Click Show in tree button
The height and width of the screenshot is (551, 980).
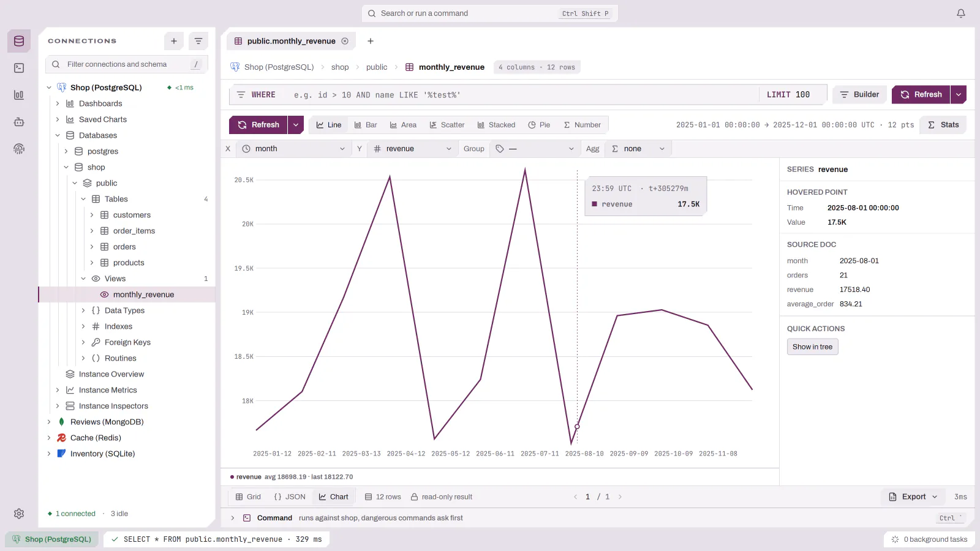click(x=812, y=347)
